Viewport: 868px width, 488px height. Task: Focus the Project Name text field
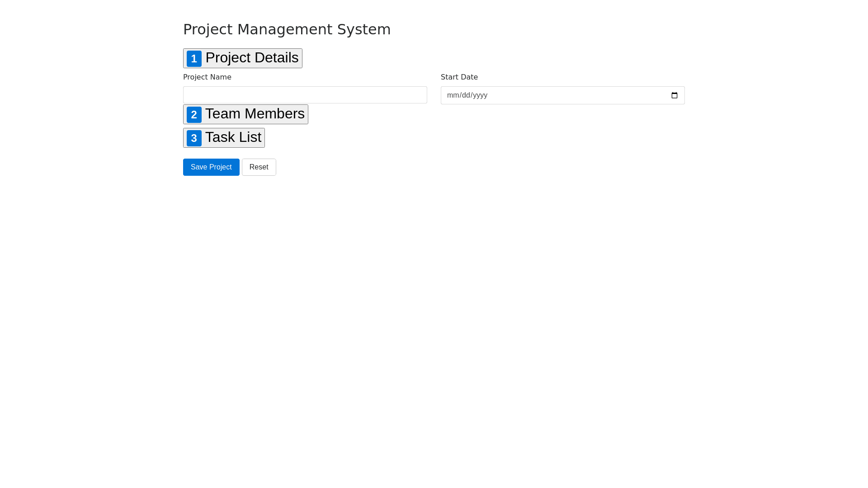click(x=305, y=95)
